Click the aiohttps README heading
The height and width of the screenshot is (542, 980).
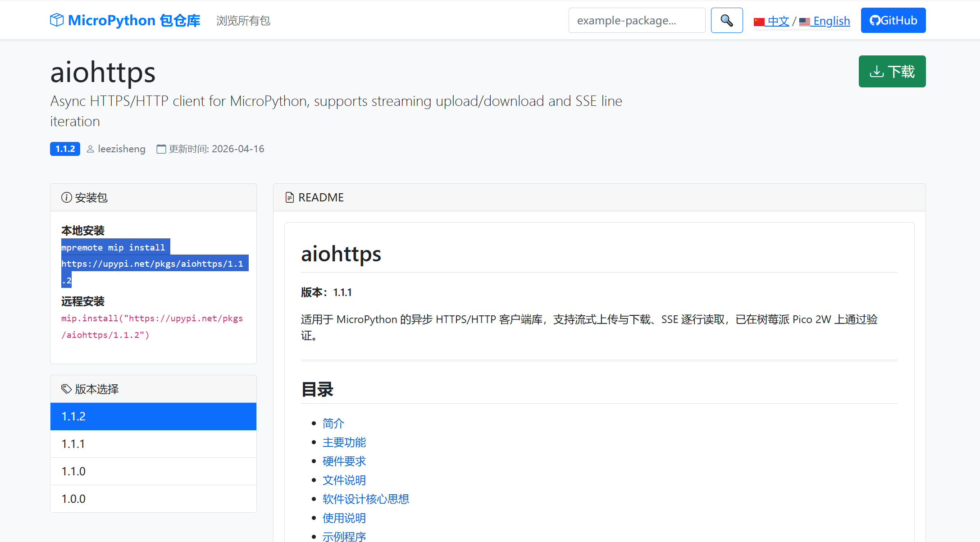[341, 254]
